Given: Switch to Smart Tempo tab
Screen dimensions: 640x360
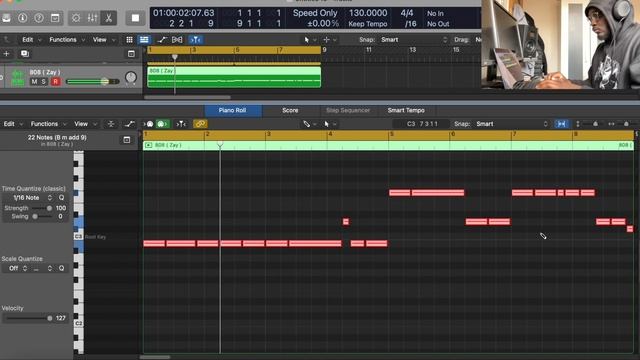Looking at the screenshot, I should pyautogui.click(x=406, y=110).
